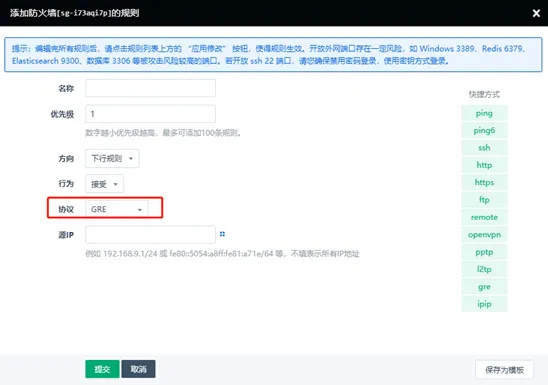The image size is (548, 385).
Task: Click the 快捷方式 shortcuts heading
Action: tap(484, 94)
